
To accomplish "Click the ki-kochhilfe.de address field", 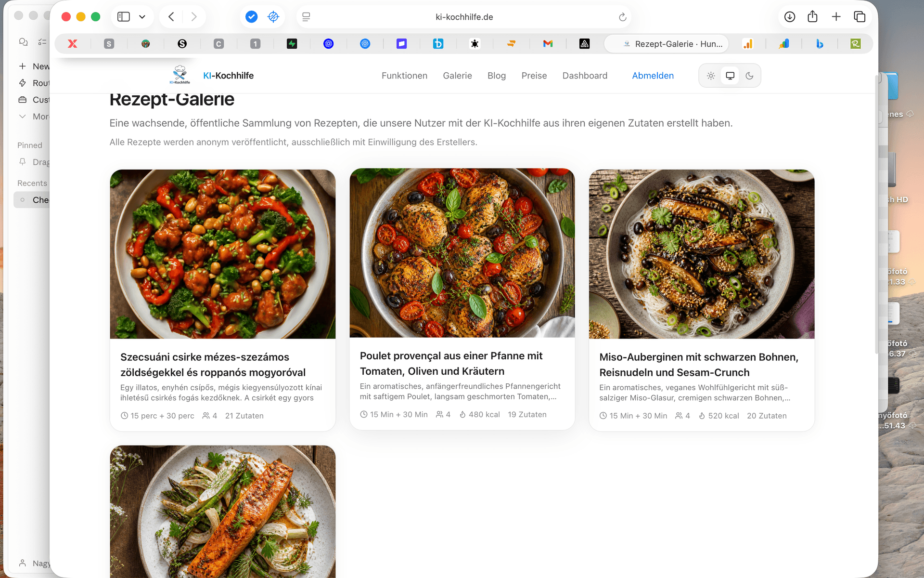I will [464, 17].
